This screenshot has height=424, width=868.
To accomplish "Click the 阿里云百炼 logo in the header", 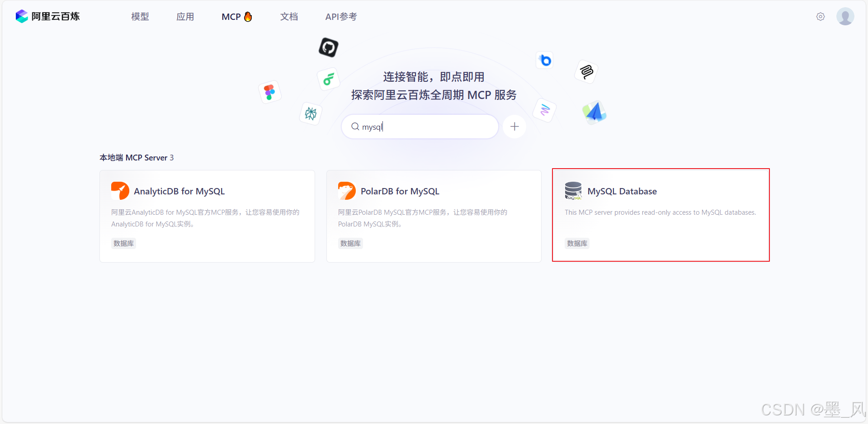I will [47, 16].
